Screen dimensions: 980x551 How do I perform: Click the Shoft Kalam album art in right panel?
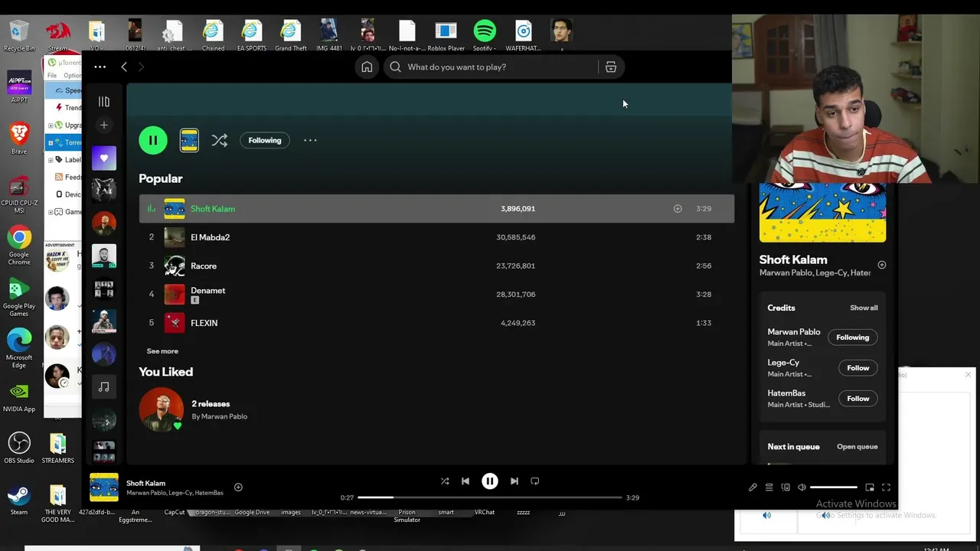coord(822,213)
